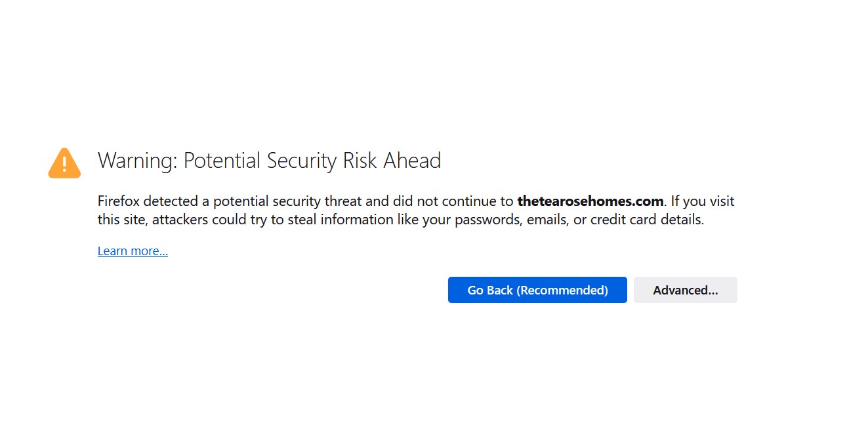Open the Advanced... options

point(685,290)
